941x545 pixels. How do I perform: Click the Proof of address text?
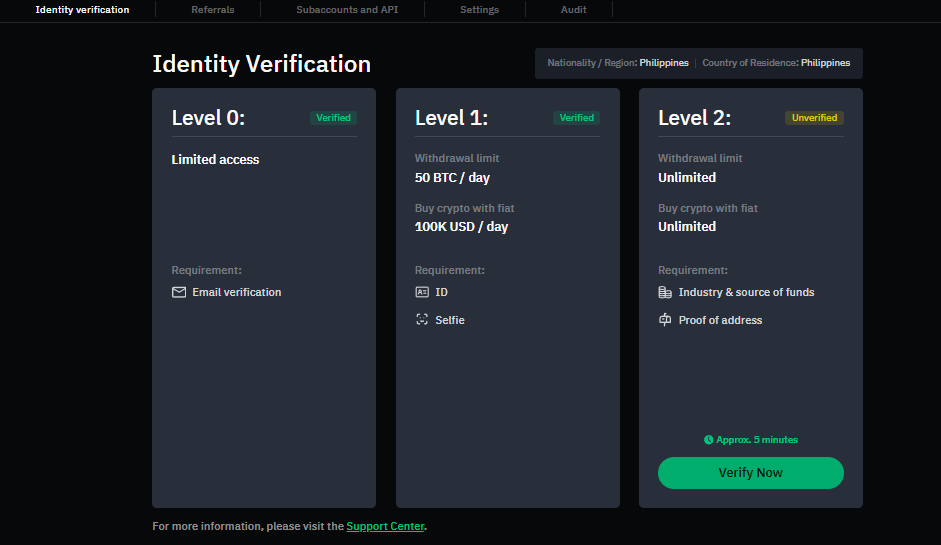720,320
